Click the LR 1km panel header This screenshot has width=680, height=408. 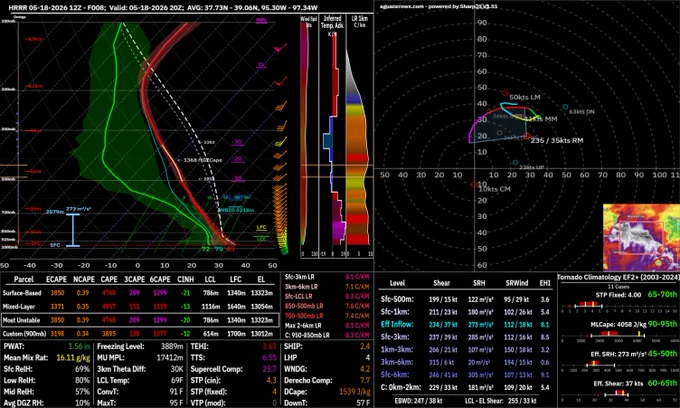click(359, 22)
